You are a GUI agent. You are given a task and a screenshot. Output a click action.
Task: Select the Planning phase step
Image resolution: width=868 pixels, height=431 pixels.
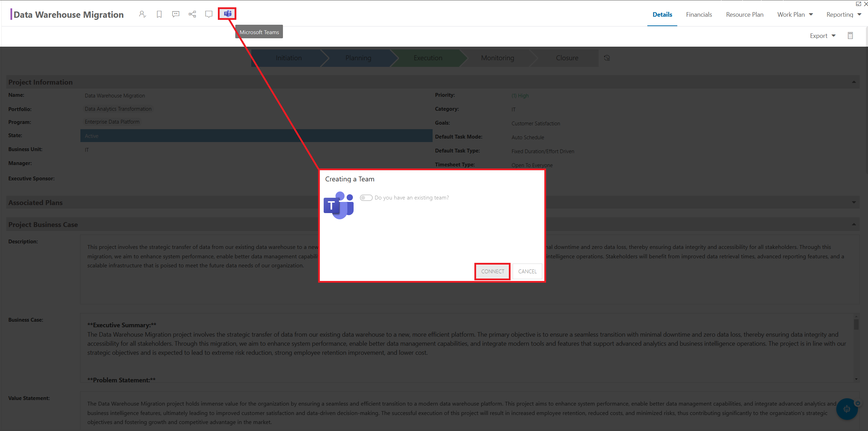click(x=358, y=58)
